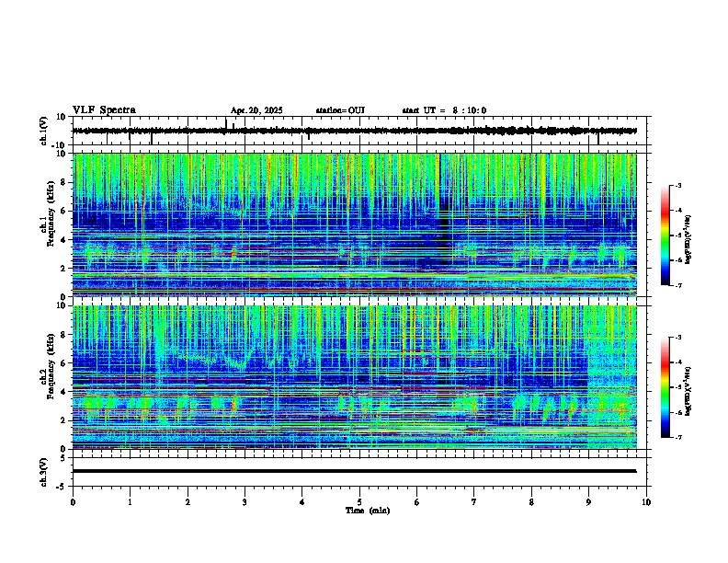Click the time axis tick label '3'

click(245, 502)
